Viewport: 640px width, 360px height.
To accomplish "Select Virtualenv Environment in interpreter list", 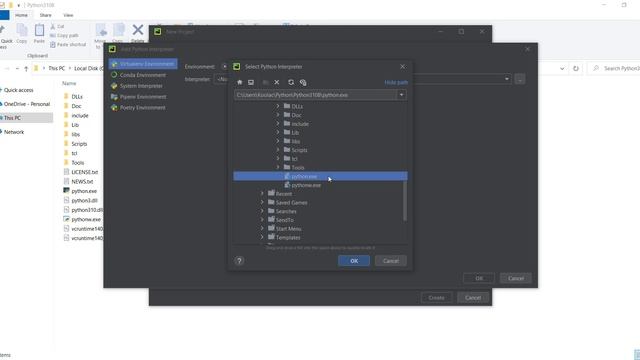I will pyautogui.click(x=143, y=64).
